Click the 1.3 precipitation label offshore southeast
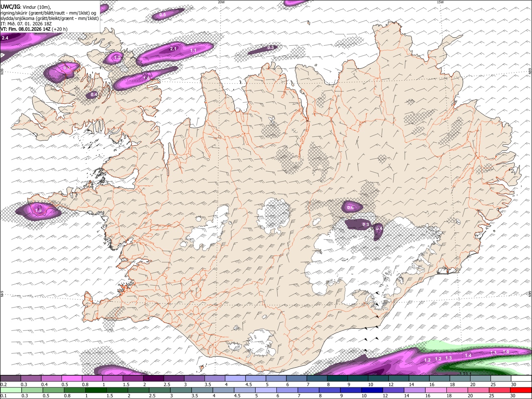The width and height of the screenshot is (532, 399). pos(448,358)
